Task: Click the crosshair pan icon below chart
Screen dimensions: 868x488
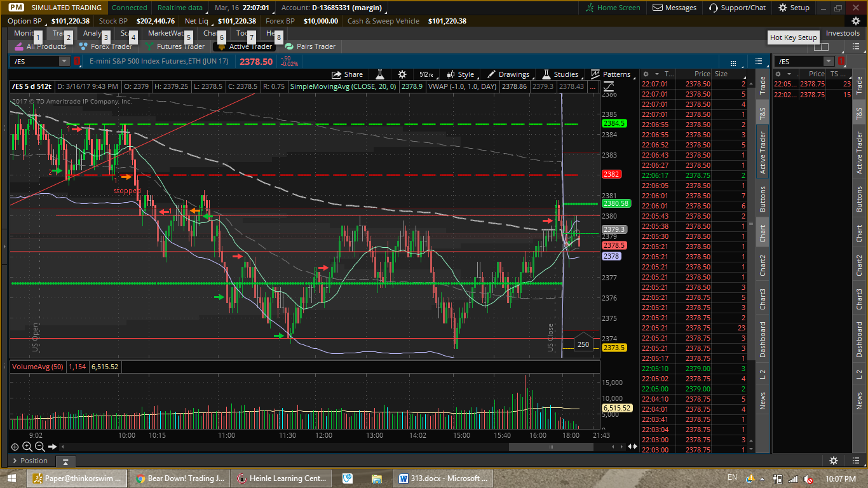Action: pyautogui.click(x=15, y=447)
